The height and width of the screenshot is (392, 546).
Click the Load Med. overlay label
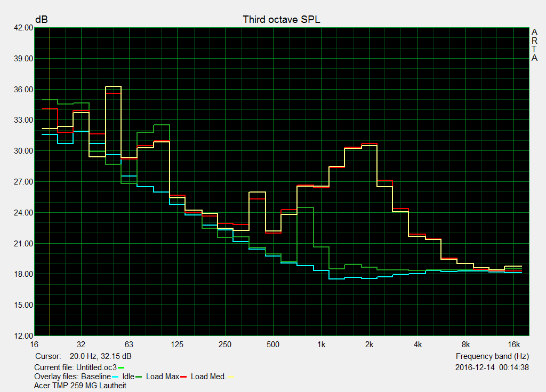[x=208, y=377]
